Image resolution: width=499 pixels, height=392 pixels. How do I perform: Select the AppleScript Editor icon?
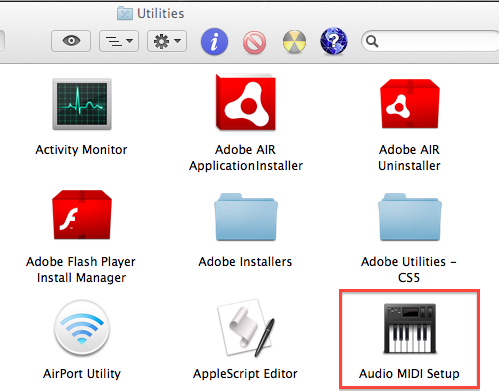tap(246, 328)
